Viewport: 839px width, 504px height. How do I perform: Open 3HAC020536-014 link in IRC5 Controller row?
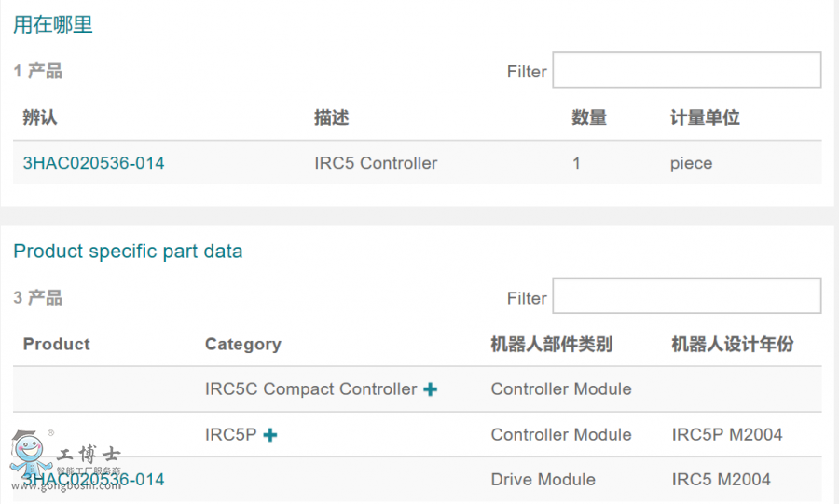point(93,163)
